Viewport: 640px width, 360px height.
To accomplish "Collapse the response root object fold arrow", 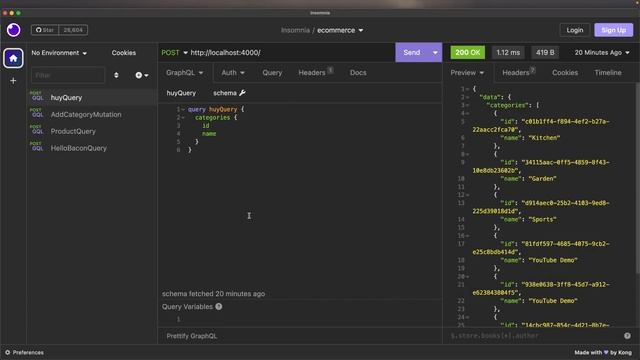I will pyautogui.click(x=467, y=89).
